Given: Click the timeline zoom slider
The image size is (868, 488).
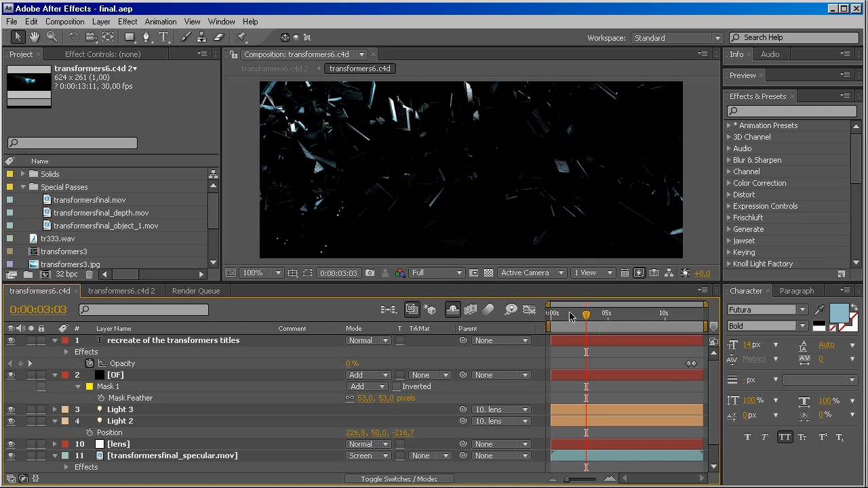Looking at the screenshot, I should click(x=580, y=479).
